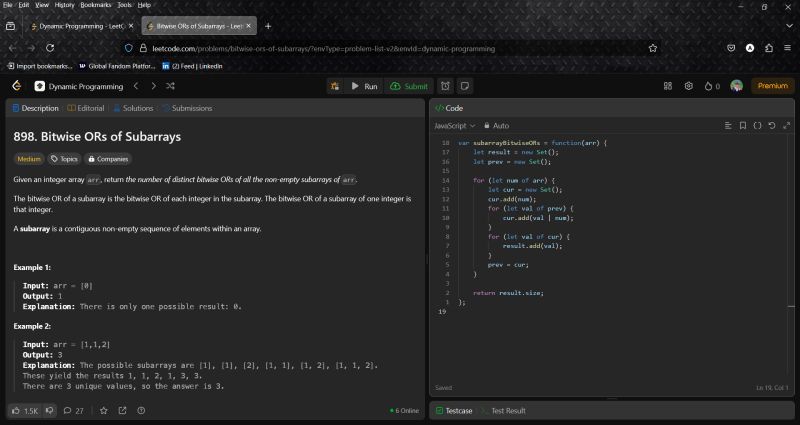Open the Test Result tab
Viewport: 800px width, 425px height.
click(503, 411)
